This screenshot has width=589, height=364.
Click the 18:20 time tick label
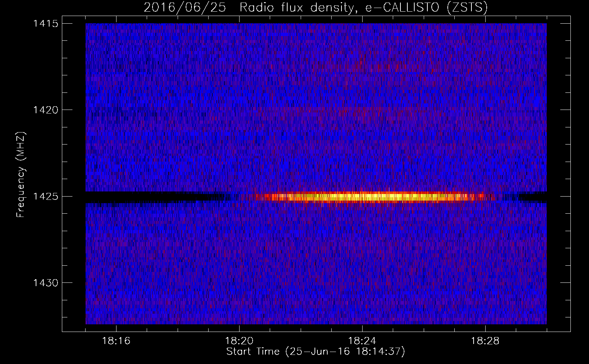coord(239,341)
